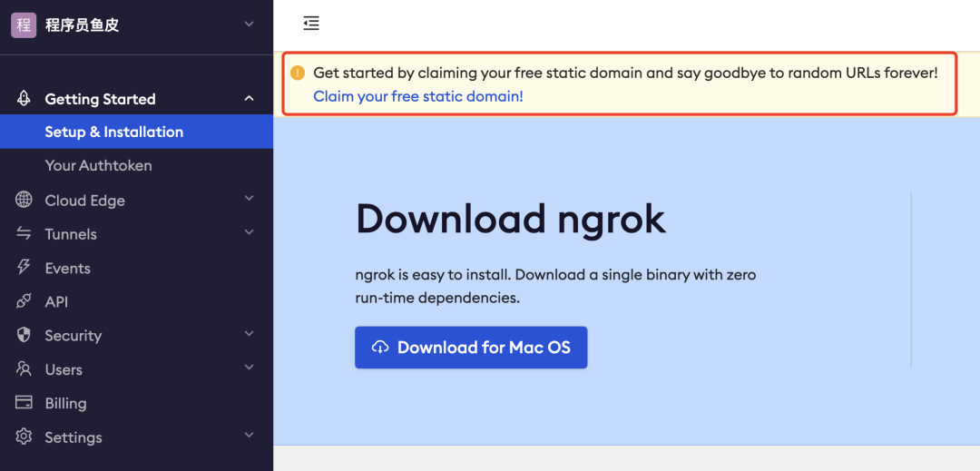980x471 pixels.
Task: Click the Settings gear icon
Action: pyautogui.click(x=24, y=437)
